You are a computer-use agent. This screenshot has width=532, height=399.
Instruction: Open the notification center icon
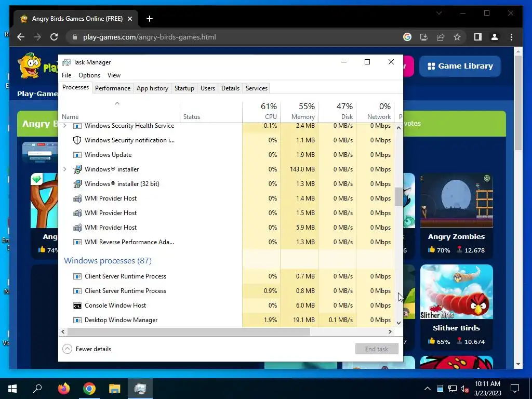pyautogui.click(x=515, y=389)
